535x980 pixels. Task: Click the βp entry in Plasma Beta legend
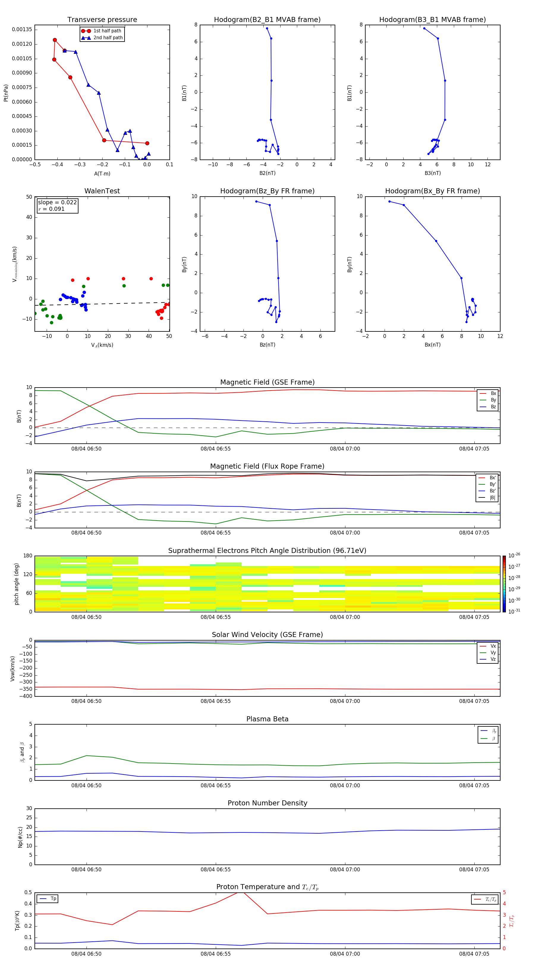pos(488,731)
